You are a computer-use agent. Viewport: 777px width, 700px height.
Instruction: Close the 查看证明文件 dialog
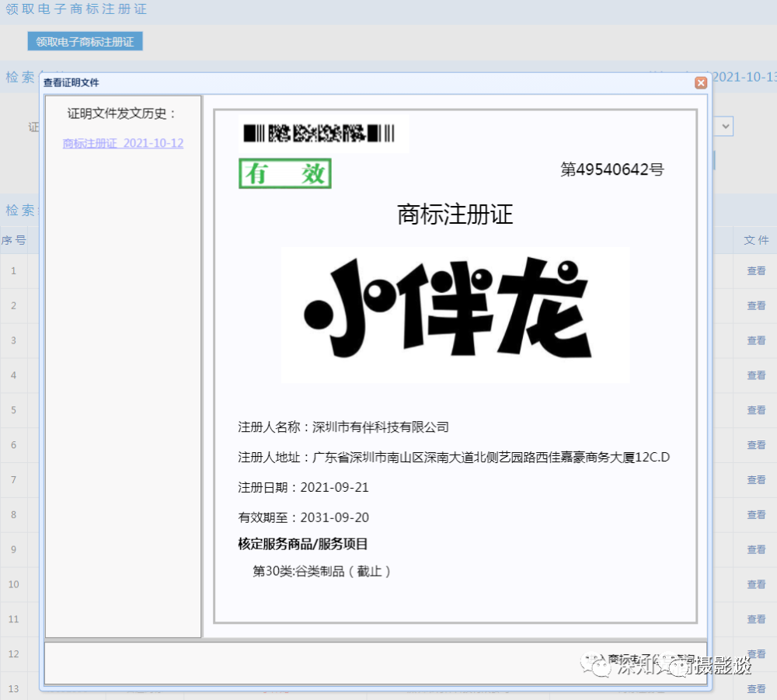pyautogui.click(x=700, y=82)
